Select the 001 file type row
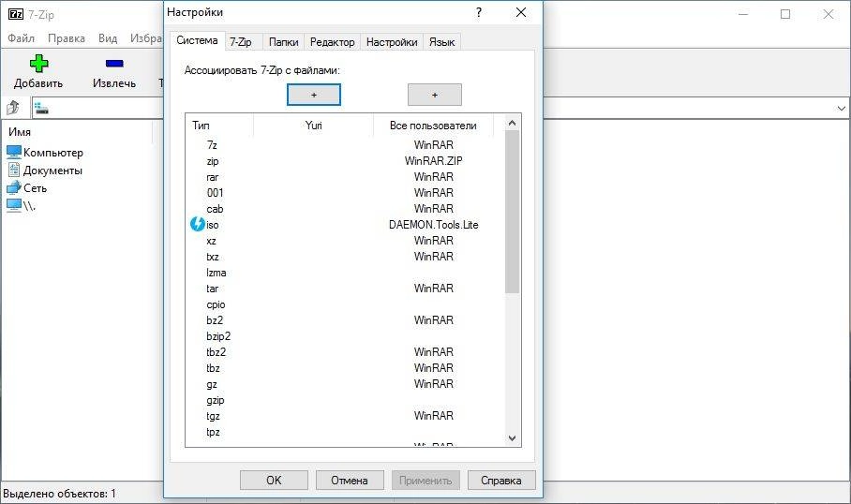Screen dimensions: 851x504 345,193
